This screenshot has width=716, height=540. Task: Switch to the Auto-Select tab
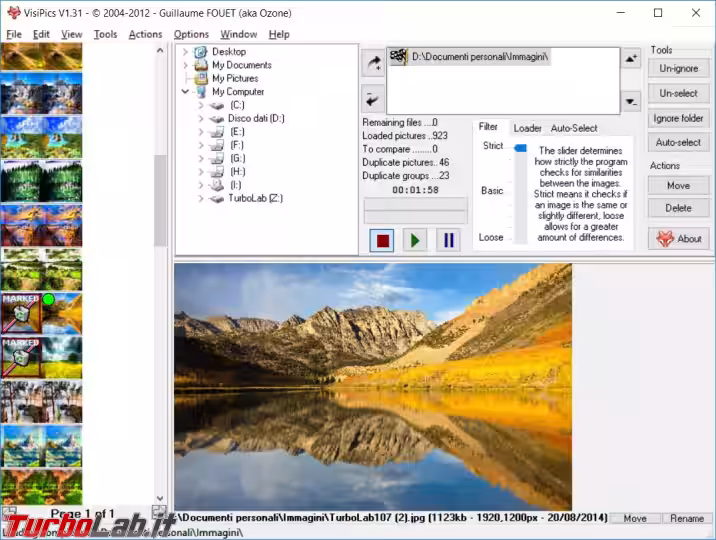coord(574,128)
